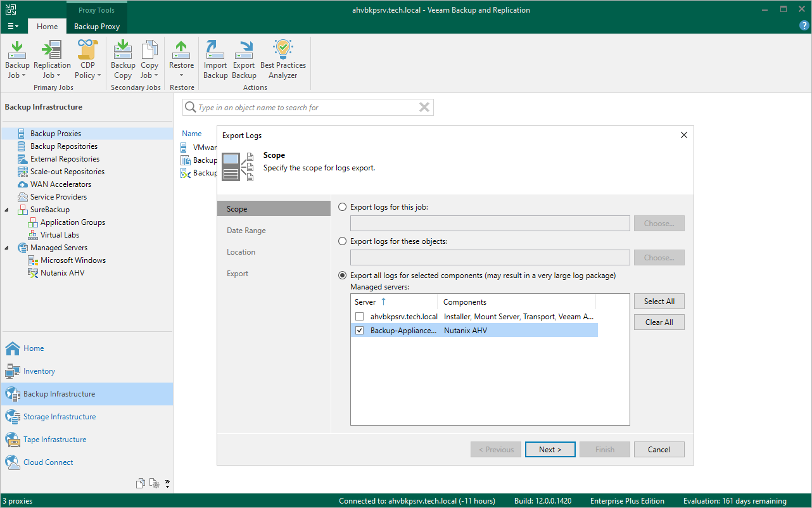Image resolution: width=812 pixels, height=508 pixels.
Task: Open the CDP Policy ribbon button
Action: coord(88,60)
